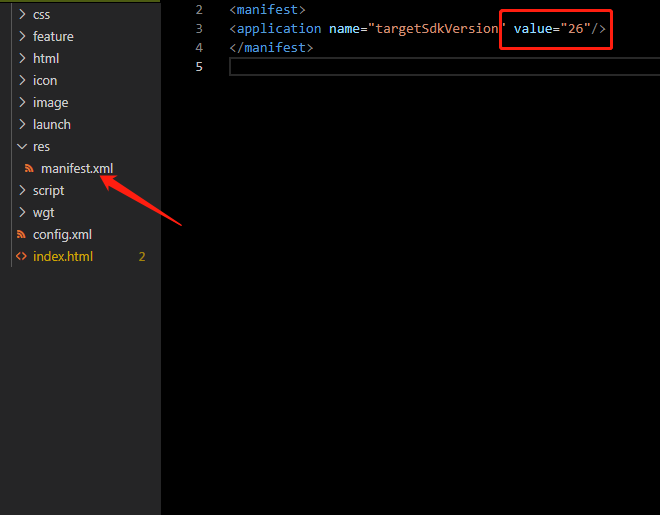Image resolution: width=660 pixels, height=515 pixels.
Task: Click the manifest.xml file icon
Action: 30,168
